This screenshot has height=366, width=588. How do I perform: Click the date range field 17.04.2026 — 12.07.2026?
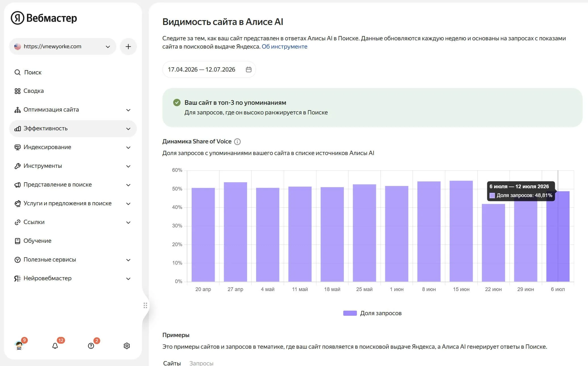(x=209, y=70)
